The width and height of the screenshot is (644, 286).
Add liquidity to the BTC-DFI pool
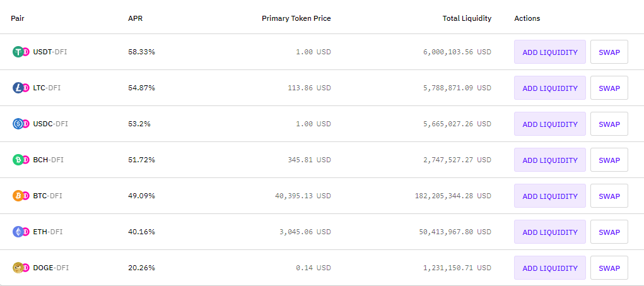(550, 196)
